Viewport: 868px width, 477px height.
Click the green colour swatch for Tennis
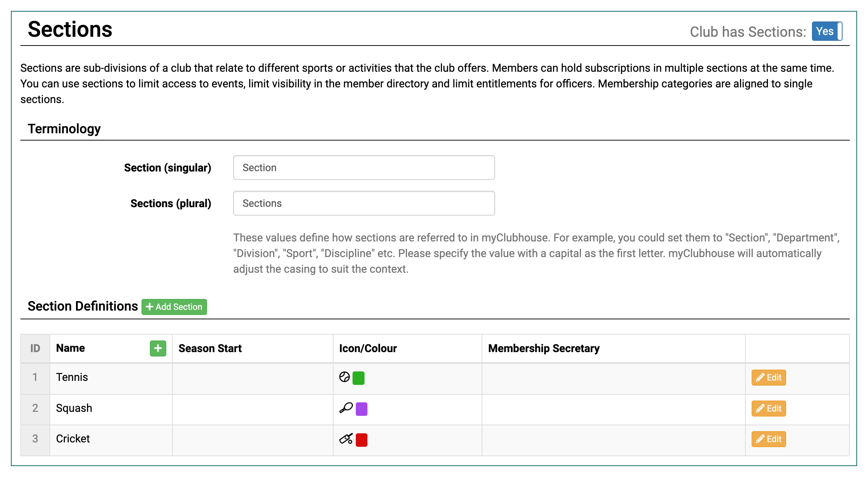[x=358, y=378]
